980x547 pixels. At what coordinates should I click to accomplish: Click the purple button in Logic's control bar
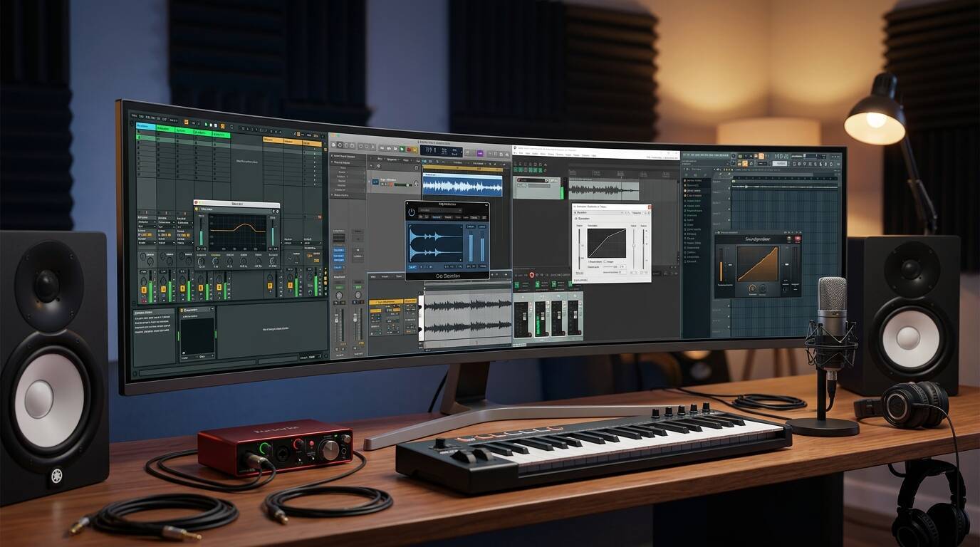click(x=479, y=152)
